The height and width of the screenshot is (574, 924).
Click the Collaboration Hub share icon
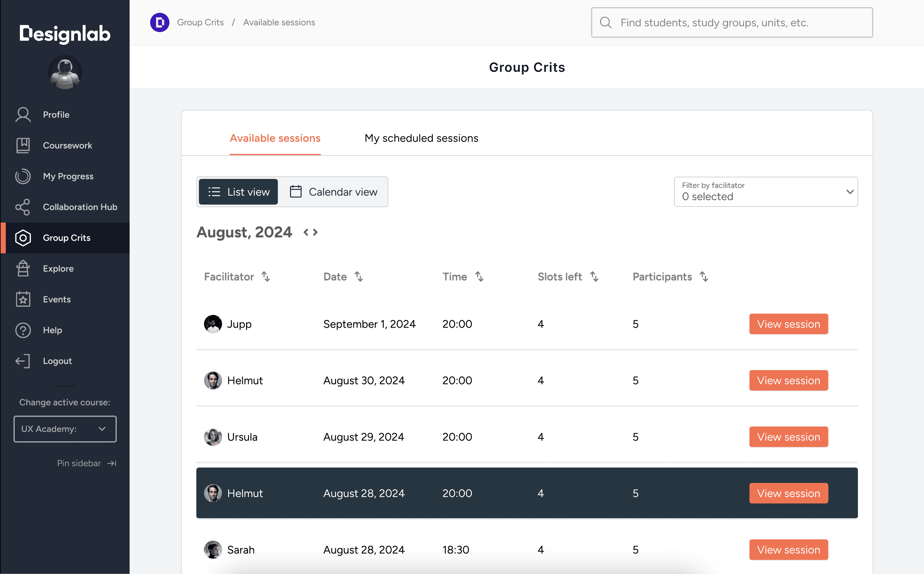tap(23, 207)
